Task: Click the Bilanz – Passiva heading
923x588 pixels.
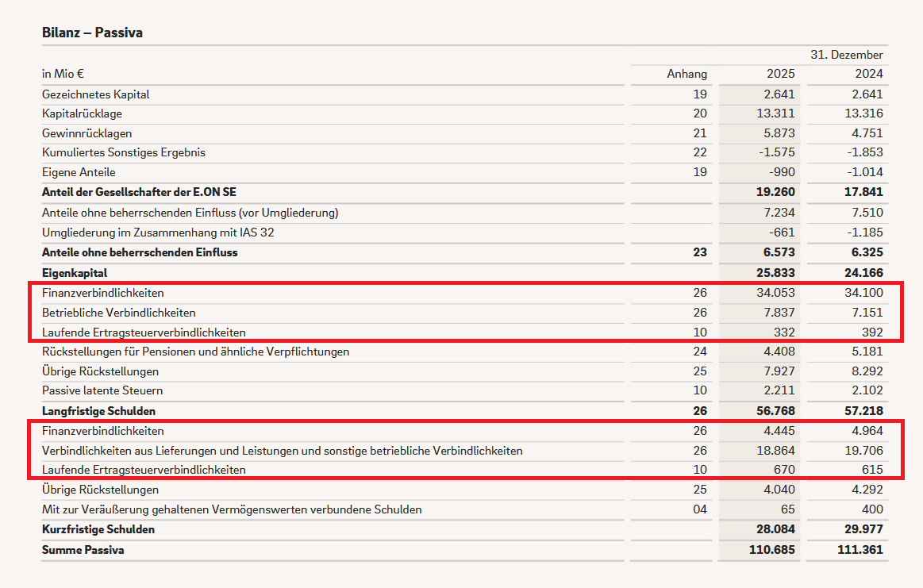Action: [92, 33]
